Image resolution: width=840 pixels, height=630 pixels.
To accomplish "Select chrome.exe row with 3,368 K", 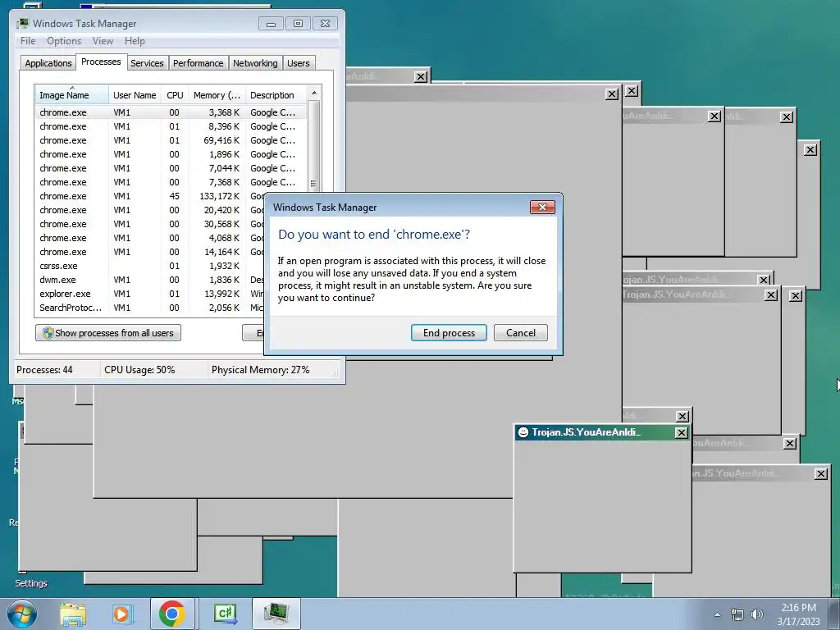I will pos(171,112).
